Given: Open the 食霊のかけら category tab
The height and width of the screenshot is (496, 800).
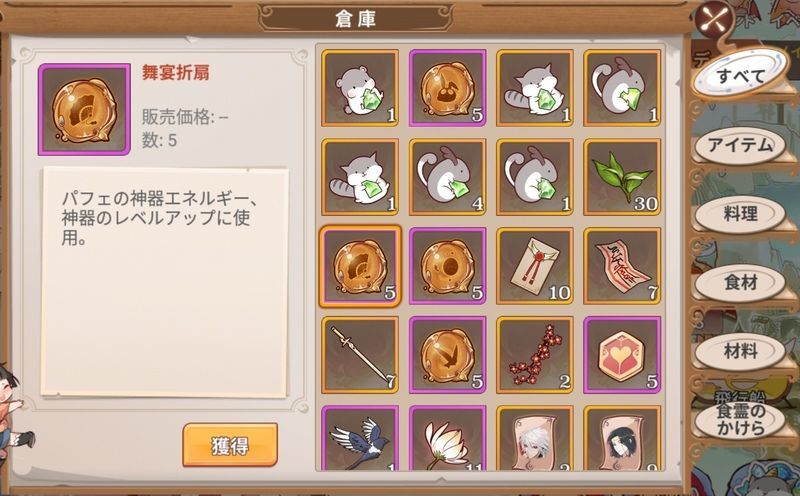Looking at the screenshot, I should click(x=740, y=419).
